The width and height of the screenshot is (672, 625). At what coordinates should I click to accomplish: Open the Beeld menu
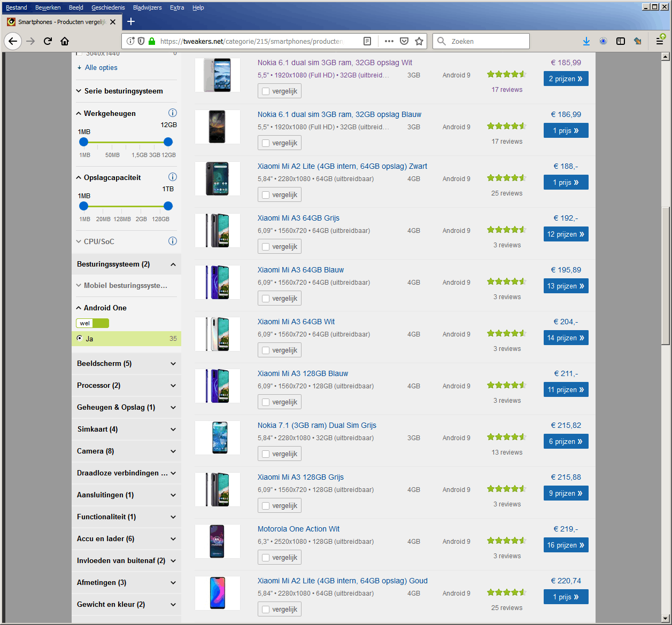pos(76,7)
